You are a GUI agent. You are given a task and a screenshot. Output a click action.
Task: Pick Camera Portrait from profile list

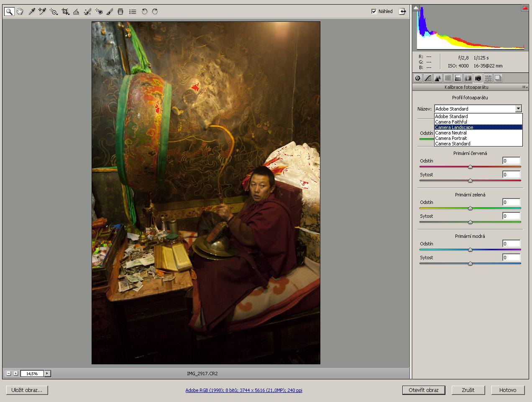point(451,138)
